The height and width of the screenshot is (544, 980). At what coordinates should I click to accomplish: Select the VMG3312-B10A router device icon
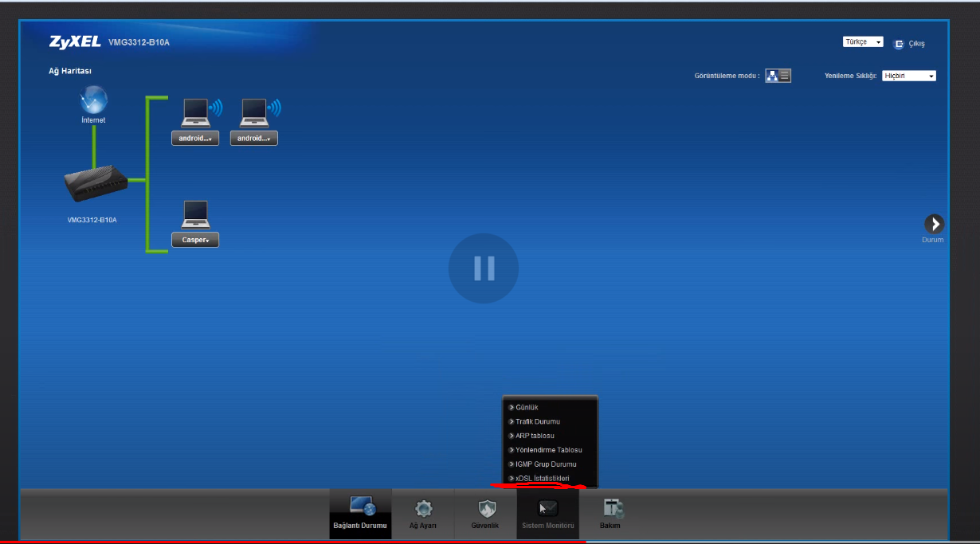pos(96,184)
